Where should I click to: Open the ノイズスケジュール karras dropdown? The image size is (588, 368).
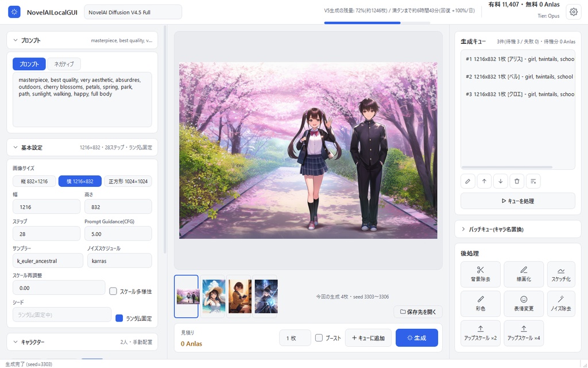pos(119,260)
